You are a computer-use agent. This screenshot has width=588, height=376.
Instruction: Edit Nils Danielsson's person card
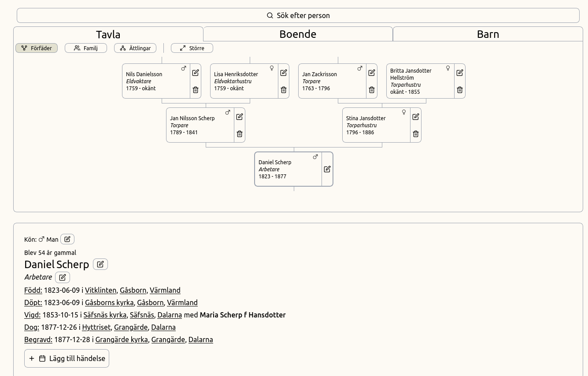click(x=196, y=73)
